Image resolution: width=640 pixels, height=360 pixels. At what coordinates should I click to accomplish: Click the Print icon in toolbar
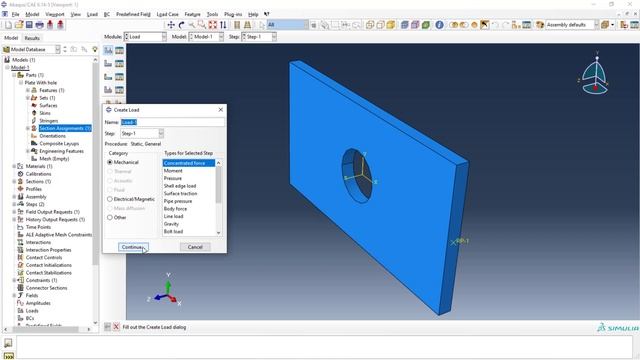coord(40,25)
